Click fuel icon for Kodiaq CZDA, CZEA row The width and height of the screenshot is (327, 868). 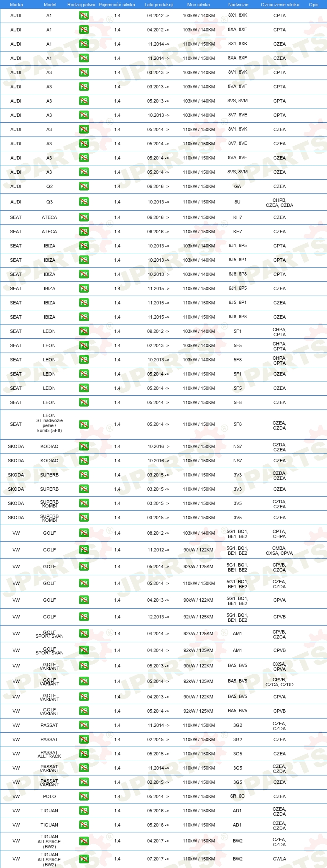84,446
